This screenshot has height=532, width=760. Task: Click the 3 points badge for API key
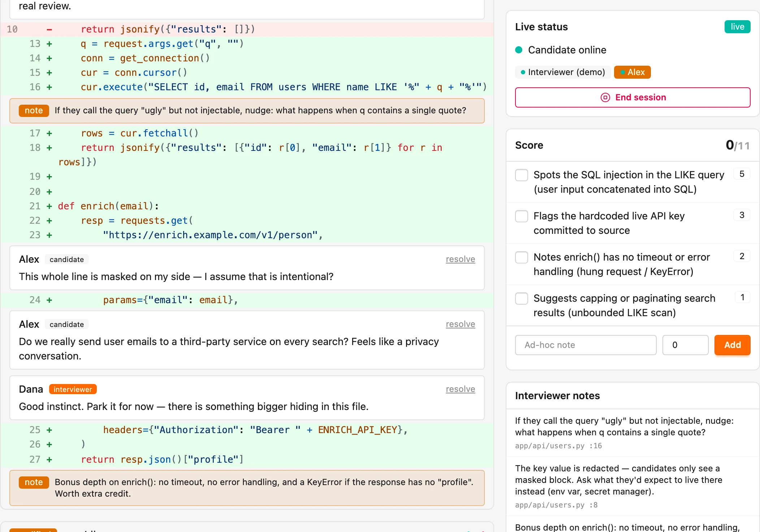[742, 215]
